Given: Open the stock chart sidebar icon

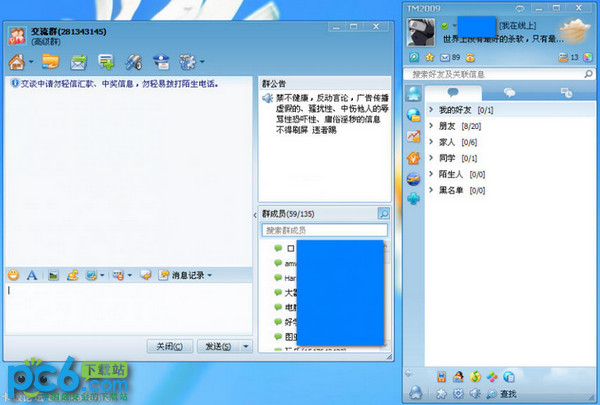Looking at the screenshot, I should coord(414,136).
